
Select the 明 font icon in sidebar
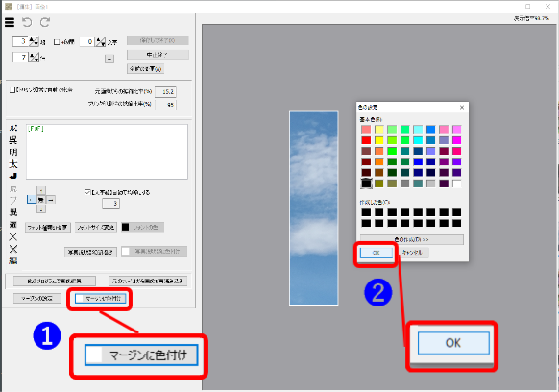click(13, 153)
